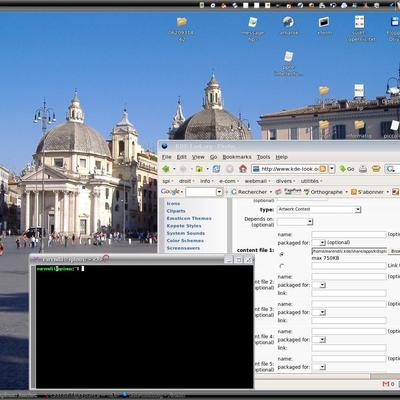This screenshot has width=400, height=400.
Task: Open the Icons link in the sidebar
Action: pos(173,204)
